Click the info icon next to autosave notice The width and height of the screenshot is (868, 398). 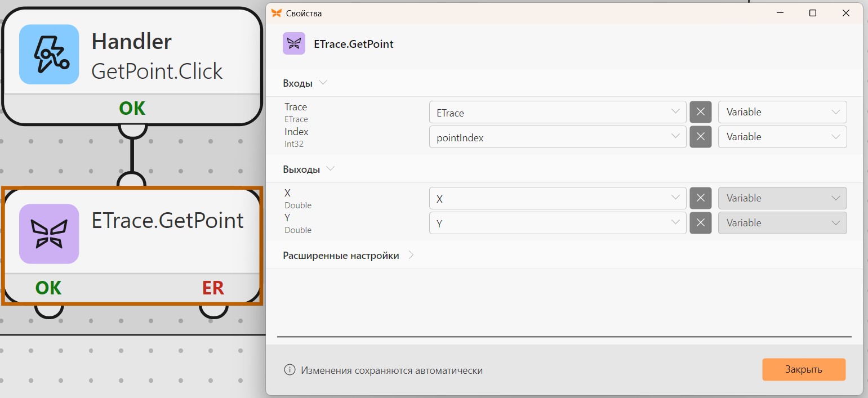point(290,370)
